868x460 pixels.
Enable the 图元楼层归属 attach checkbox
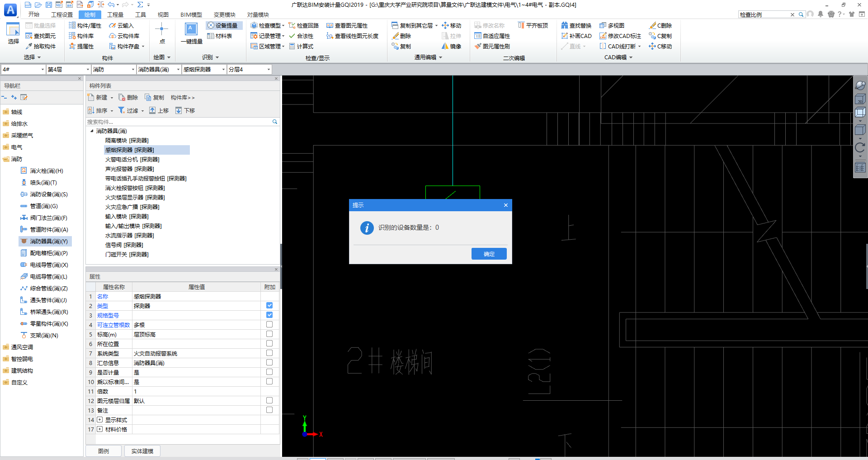coord(269,401)
